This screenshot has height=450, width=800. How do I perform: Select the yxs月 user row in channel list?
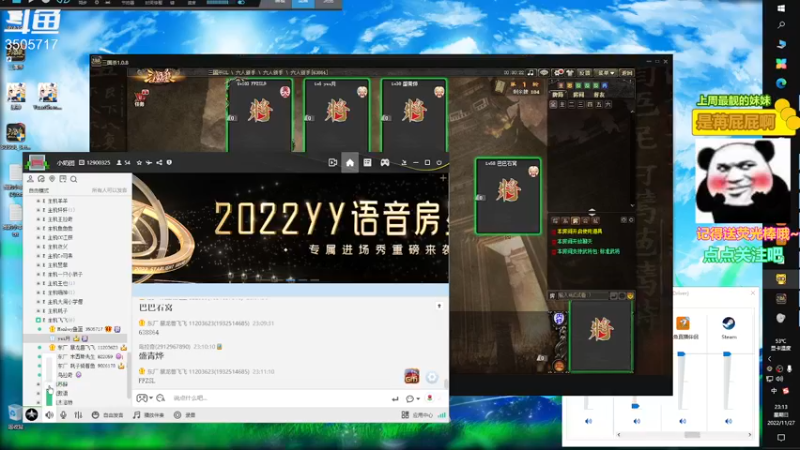coord(75,338)
